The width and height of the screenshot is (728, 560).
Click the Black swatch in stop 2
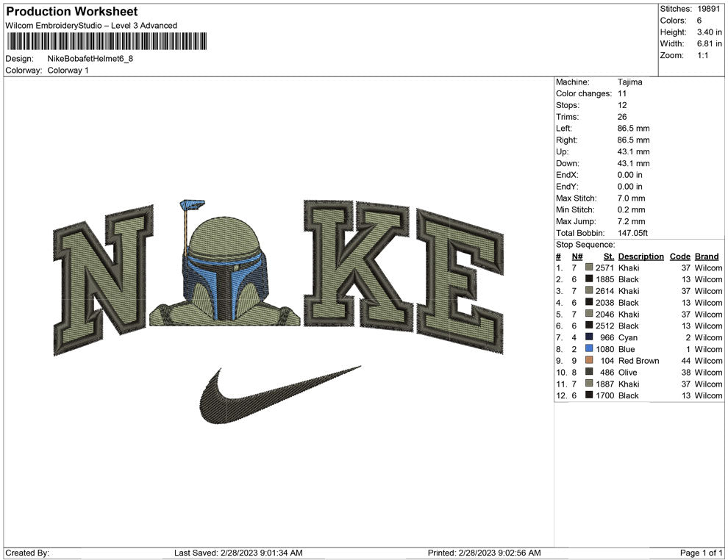[589, 279]
